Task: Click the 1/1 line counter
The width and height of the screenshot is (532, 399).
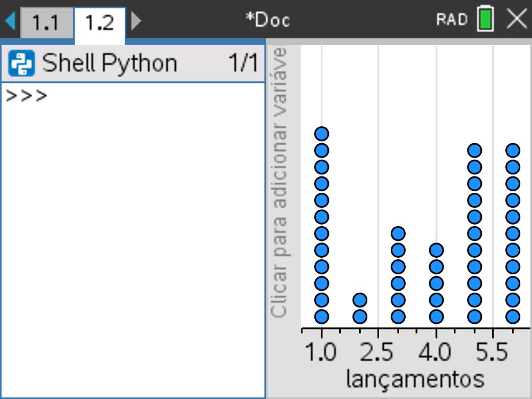Action: point(243,63)
